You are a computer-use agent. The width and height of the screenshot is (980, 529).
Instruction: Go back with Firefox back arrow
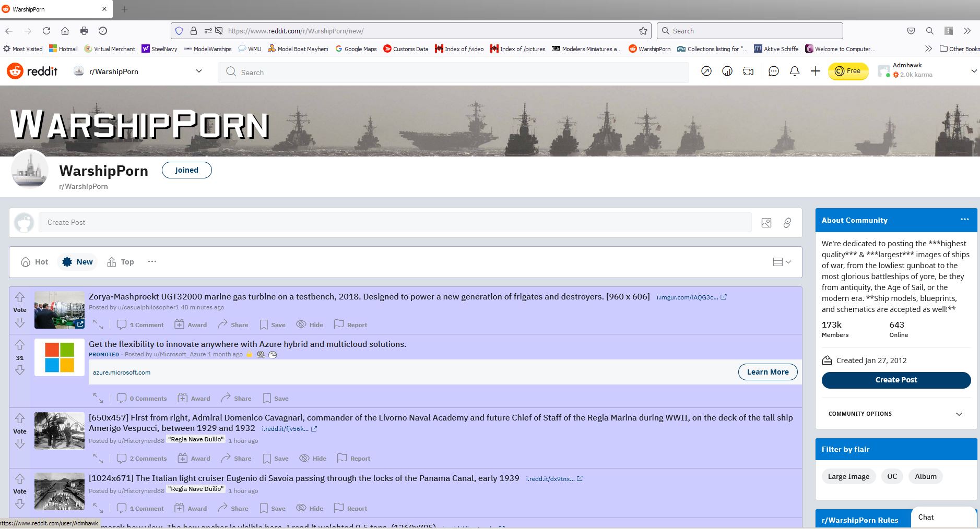[x=9, y=31]
